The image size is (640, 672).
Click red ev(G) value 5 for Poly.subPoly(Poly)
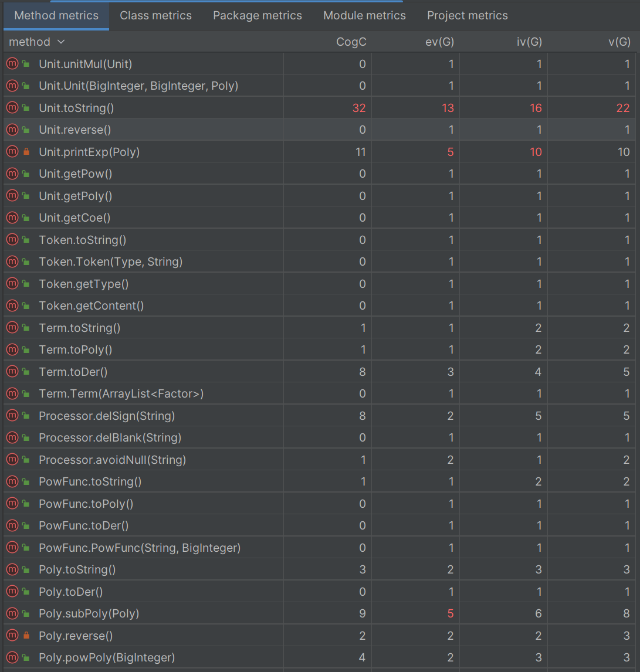pyautogui.click(x=451, y=613)
